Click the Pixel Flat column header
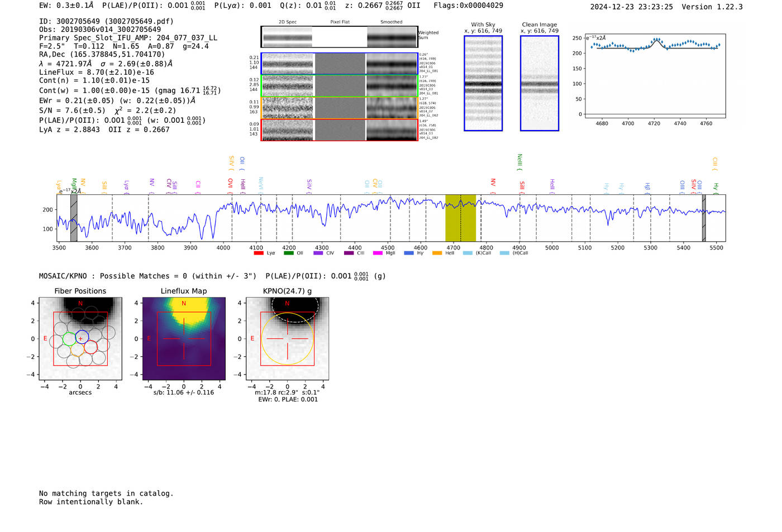 tap(340, 22)
